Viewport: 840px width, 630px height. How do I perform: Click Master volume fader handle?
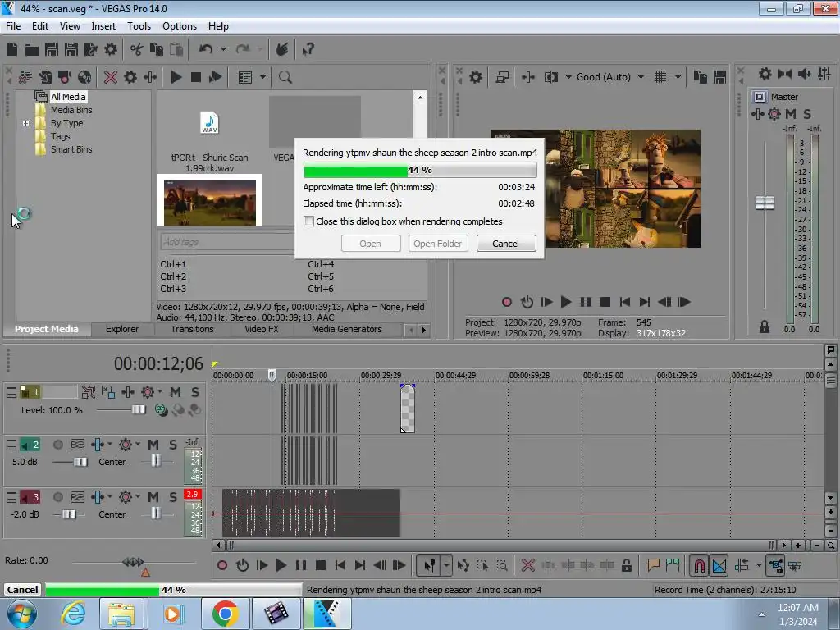(x=765, y=203)
